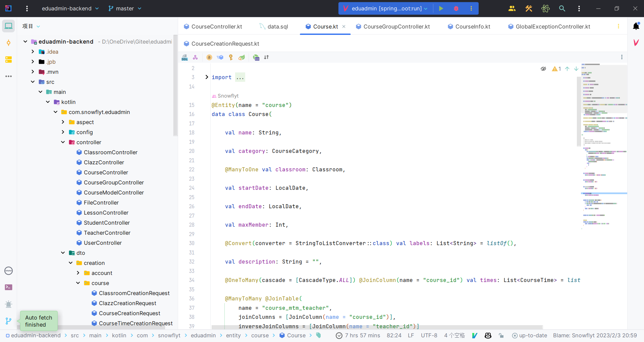Click the DDL generation toolbar icon
The height and width of the screenshot is (342, 644).
[184, 57]
